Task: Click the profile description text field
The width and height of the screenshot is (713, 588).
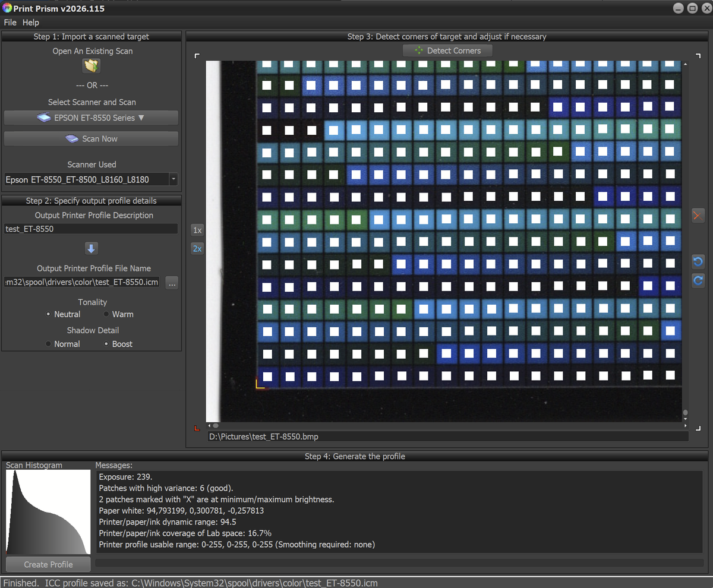Action: click(x=91, y=229)
